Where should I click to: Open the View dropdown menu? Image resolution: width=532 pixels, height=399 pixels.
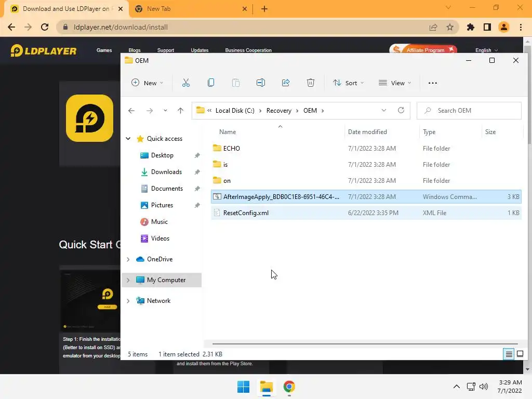click(395, 83)
